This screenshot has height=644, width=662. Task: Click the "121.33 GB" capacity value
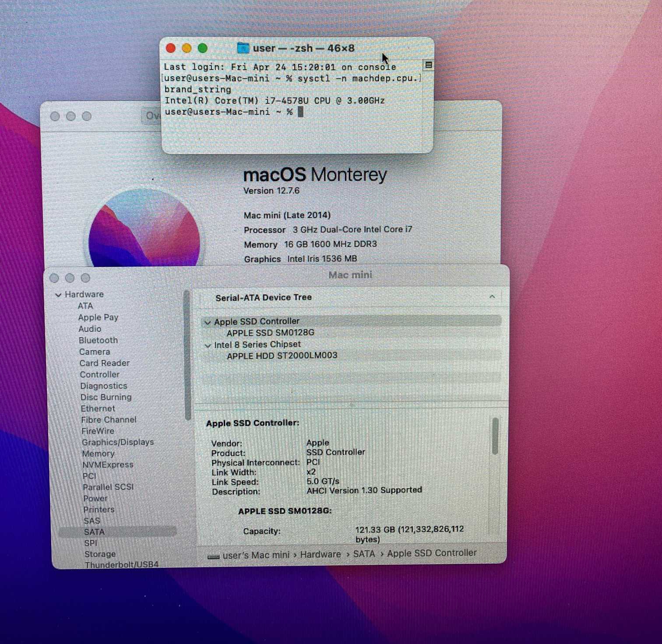[375, 529]
